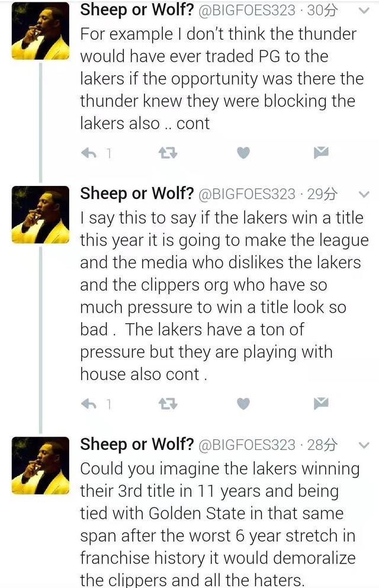Send thunder PG tweet via direct message
The height and width of the screenshot is (588, 379).
point(322,152)
